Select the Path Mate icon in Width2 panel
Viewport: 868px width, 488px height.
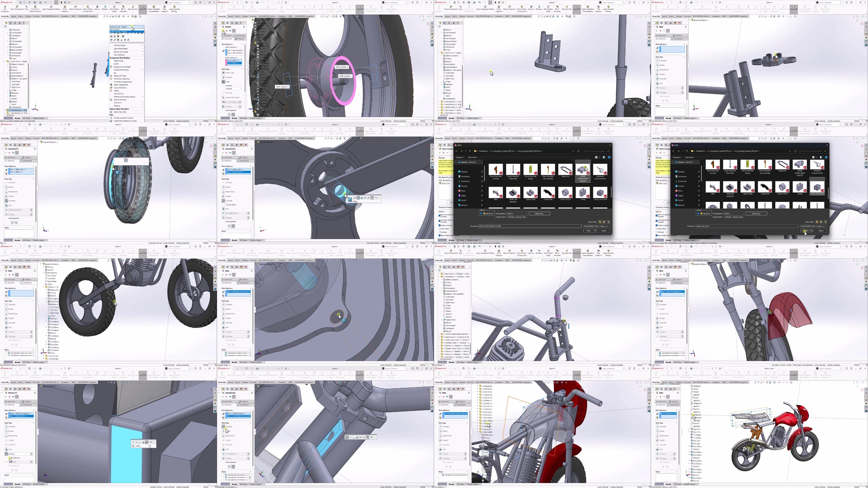[224, 93]
